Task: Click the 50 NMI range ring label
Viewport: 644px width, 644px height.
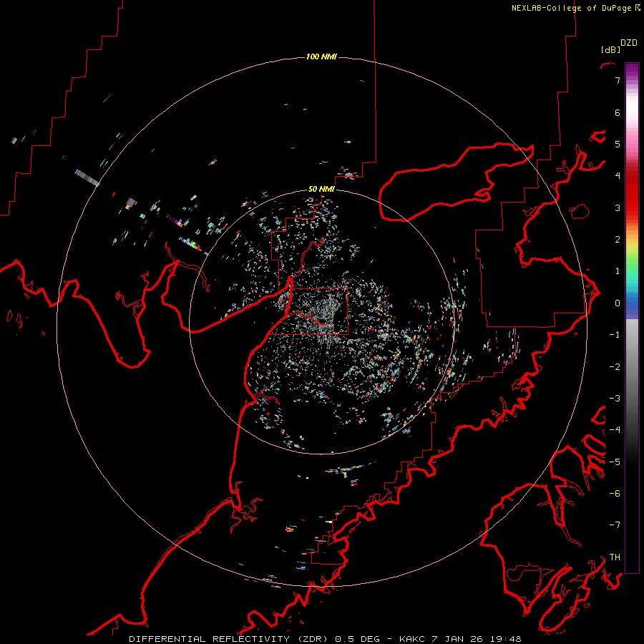Action: pos(321,189)
